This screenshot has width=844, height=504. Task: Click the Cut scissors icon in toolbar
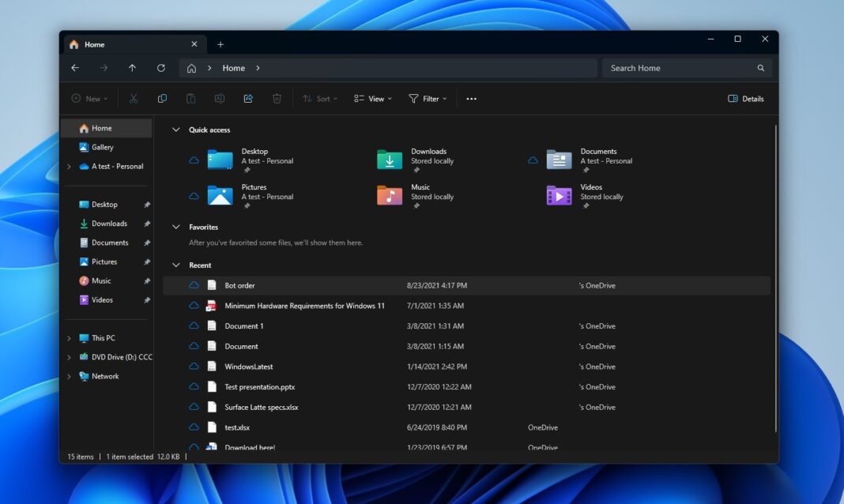click(134, 99)
